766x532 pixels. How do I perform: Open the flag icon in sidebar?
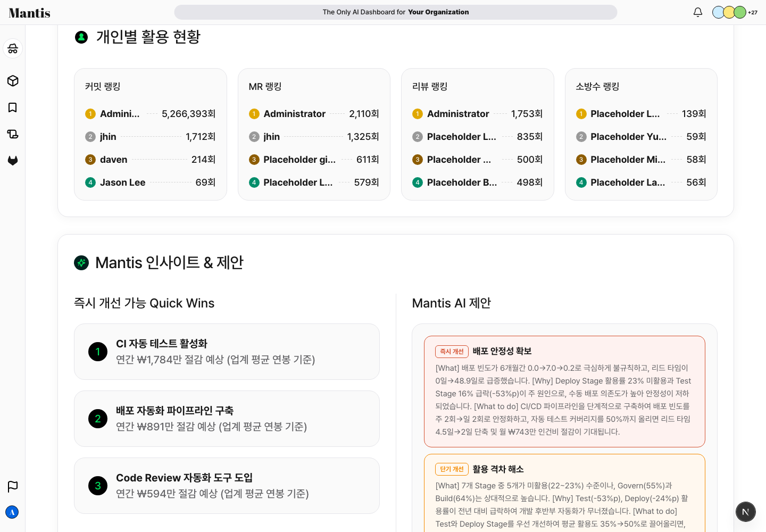click(x=13, y=486)
